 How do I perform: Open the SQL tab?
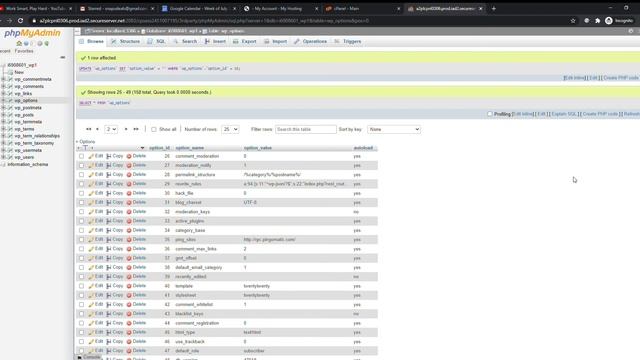[x=156, y=41]
